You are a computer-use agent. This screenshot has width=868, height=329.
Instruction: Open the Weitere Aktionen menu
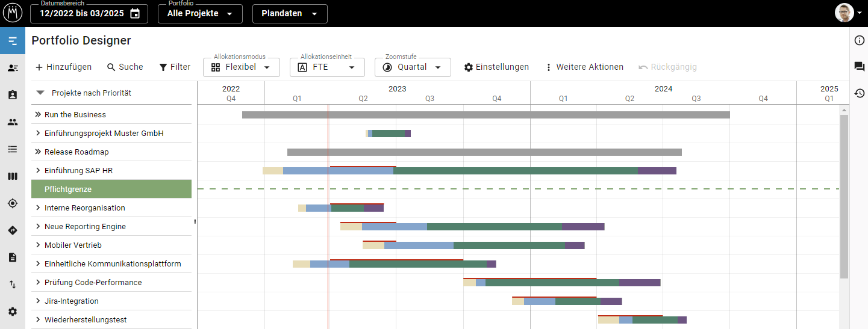(584, 67)
